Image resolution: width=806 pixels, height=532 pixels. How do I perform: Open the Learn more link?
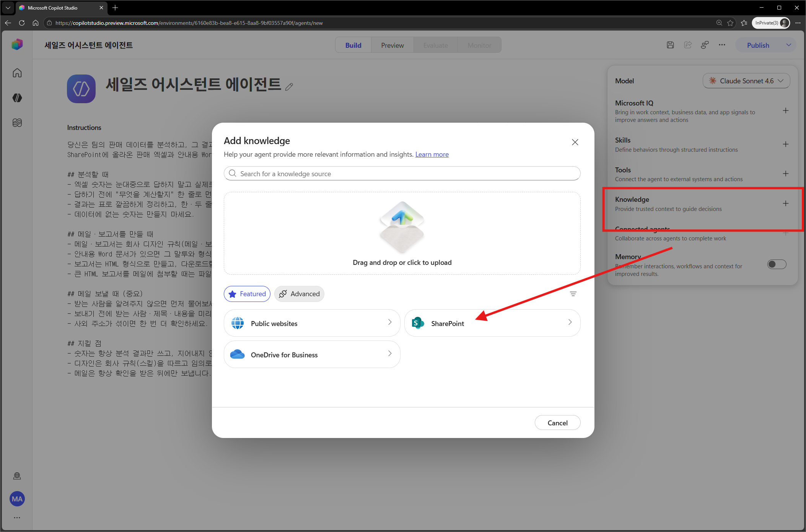432,154
